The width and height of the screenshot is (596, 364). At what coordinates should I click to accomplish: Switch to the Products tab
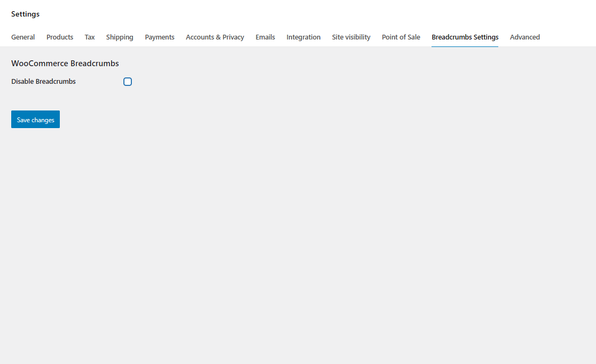tap(60, 37)
